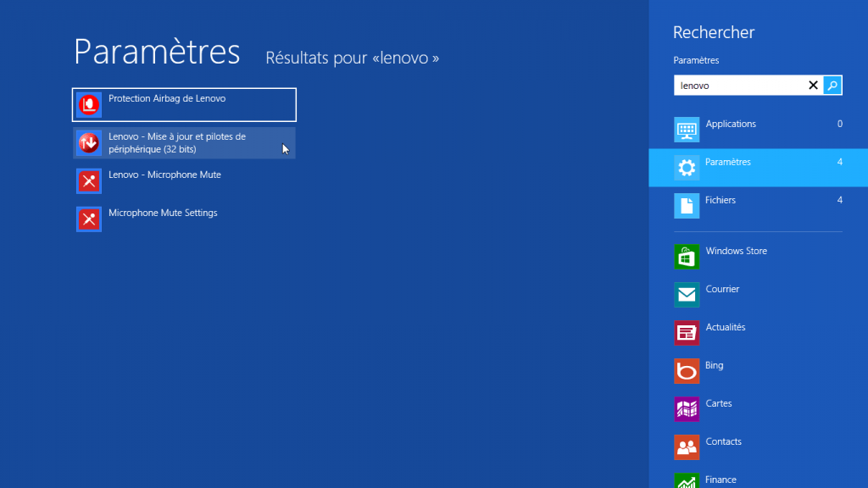Search in Finance app label
Image resolution: width=868 pixels, height=488 pixels.
(721, 480)
